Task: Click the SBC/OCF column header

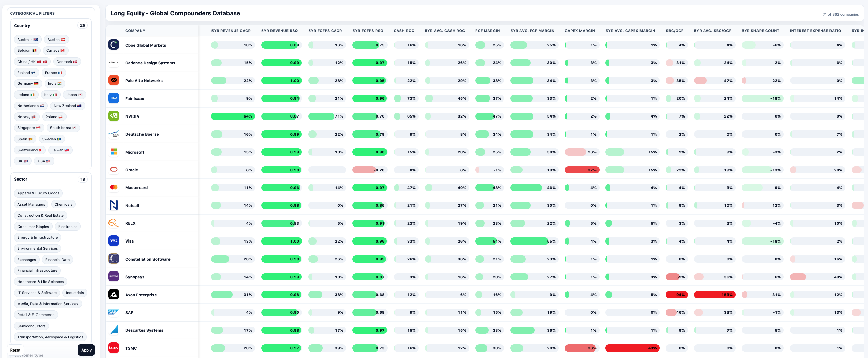Action: click(x=675, y=31)
